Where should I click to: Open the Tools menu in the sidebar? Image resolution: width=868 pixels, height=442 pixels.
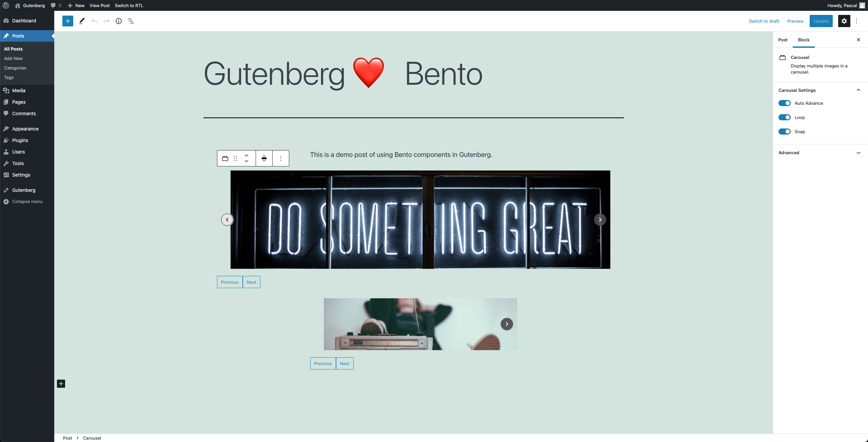point(27,163)
